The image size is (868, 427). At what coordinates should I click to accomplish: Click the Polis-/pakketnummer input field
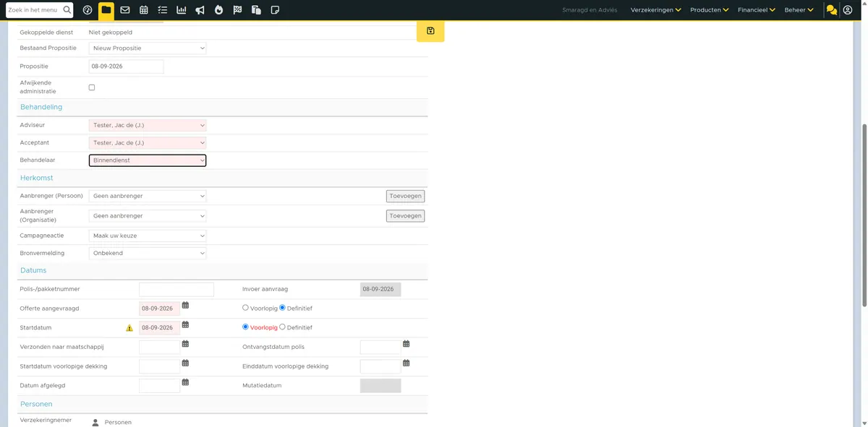point(176,289)
